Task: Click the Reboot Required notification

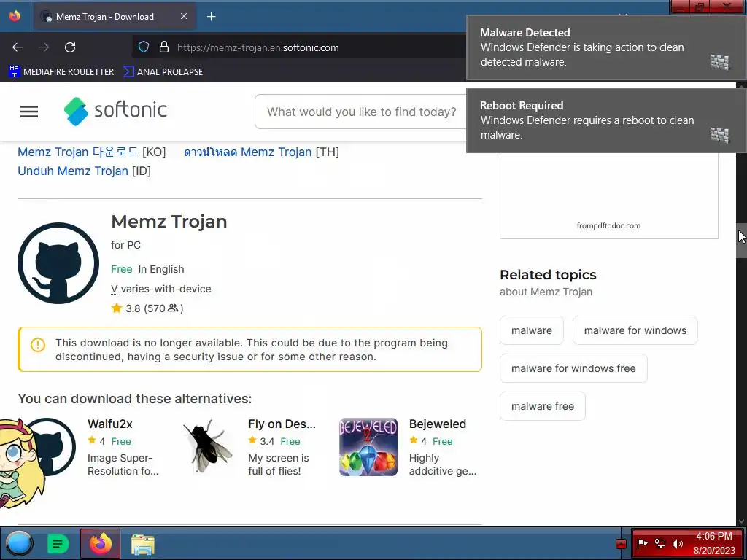Action: click(606, 120)
